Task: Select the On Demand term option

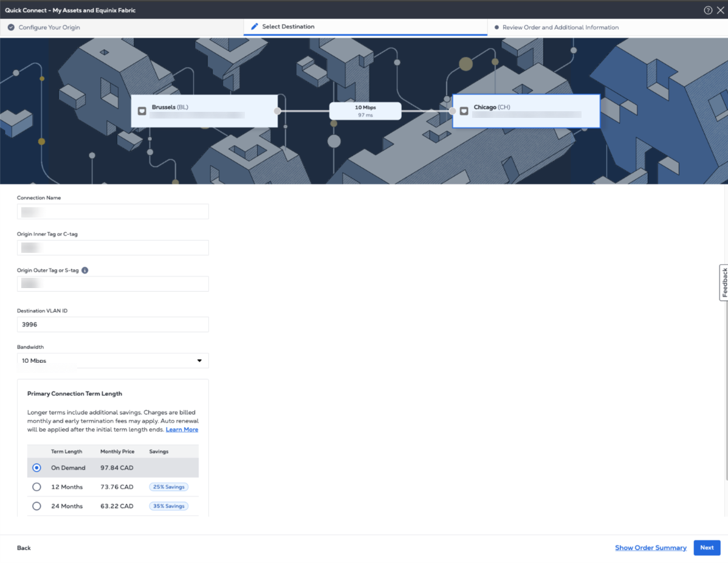Action: tap(36, 468)
